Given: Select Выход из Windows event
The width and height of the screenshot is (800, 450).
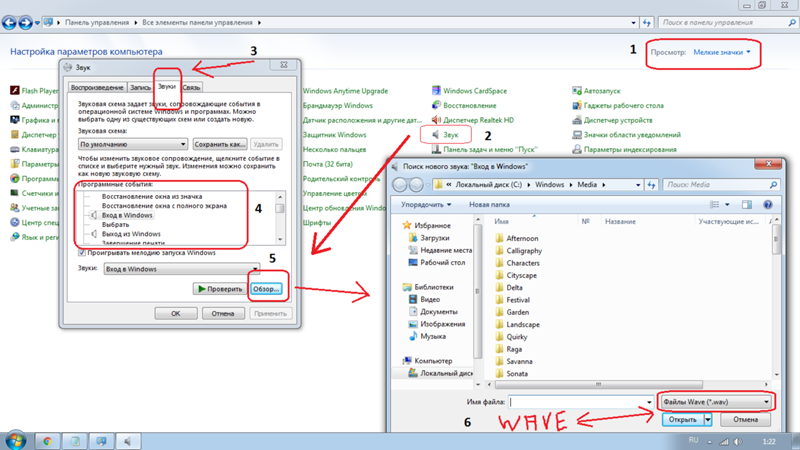Looking at the screenshot, I should pos(131,234).
